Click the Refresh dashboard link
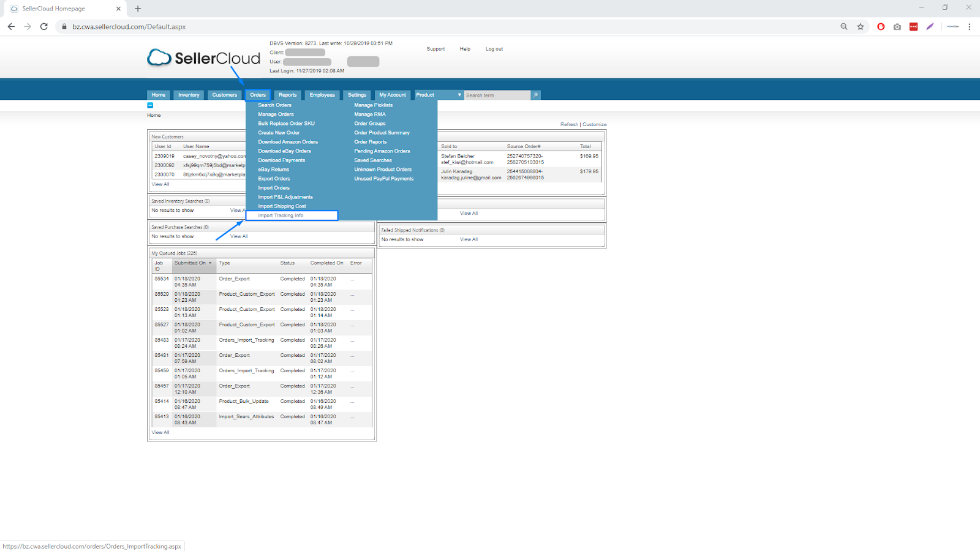This screenshot has height=551, width=980. pyautogui.click(x=569, y=124)
